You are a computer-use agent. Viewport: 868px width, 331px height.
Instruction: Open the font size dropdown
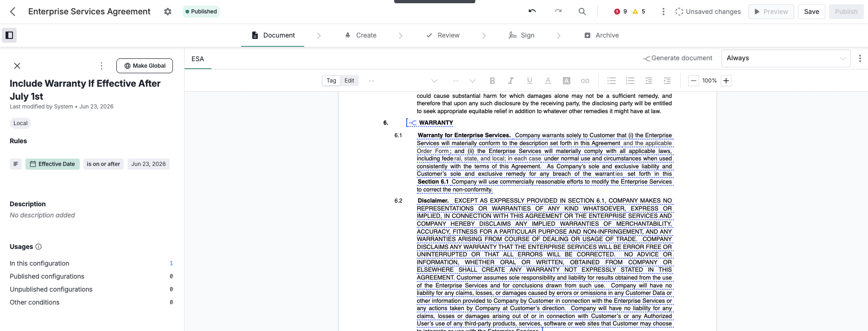point(464,81)
